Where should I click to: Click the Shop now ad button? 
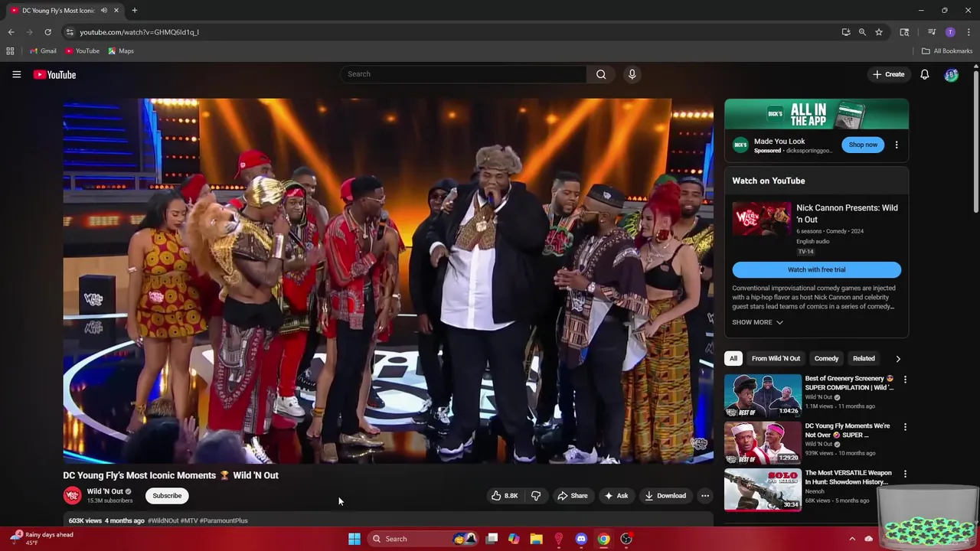pos(862,145)
